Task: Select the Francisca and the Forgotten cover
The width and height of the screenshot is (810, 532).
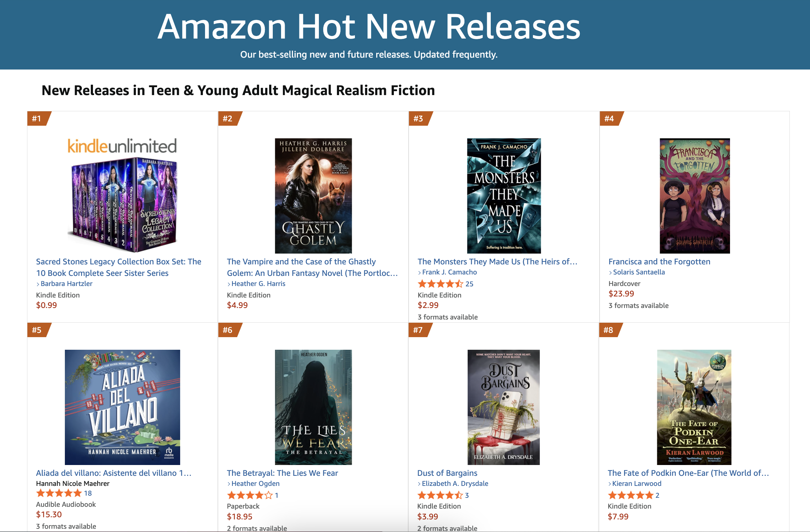Action: pos(694,196)
